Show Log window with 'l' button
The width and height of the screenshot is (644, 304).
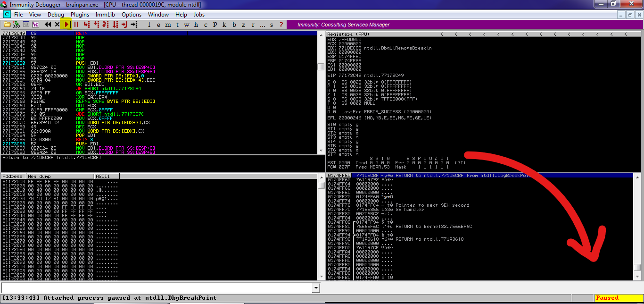click(149, 24)
